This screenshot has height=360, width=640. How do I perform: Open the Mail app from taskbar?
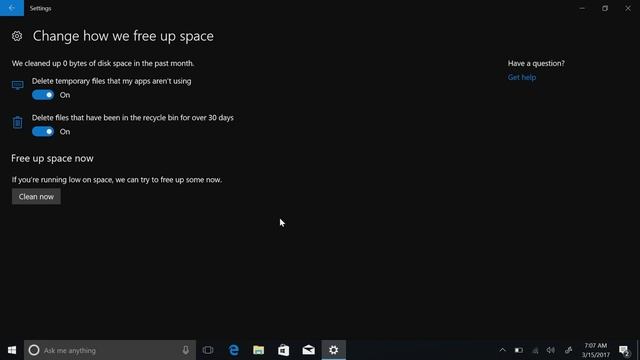pos(309,350)
